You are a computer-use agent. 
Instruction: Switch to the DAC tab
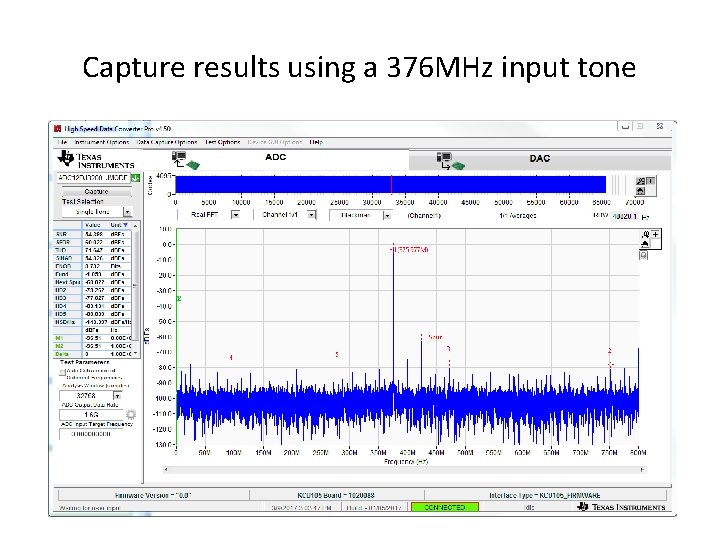[x=540, y=158]
